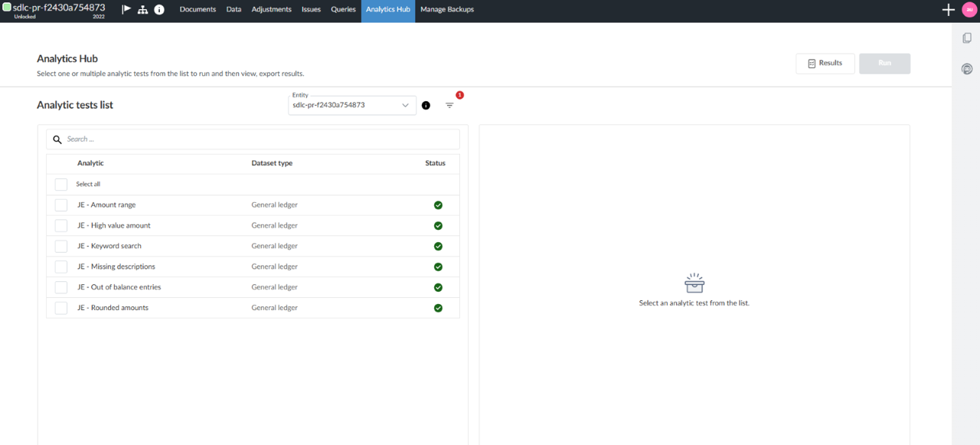
Task: Click the info icon beside the hierarchy icon
Action: 159,10
